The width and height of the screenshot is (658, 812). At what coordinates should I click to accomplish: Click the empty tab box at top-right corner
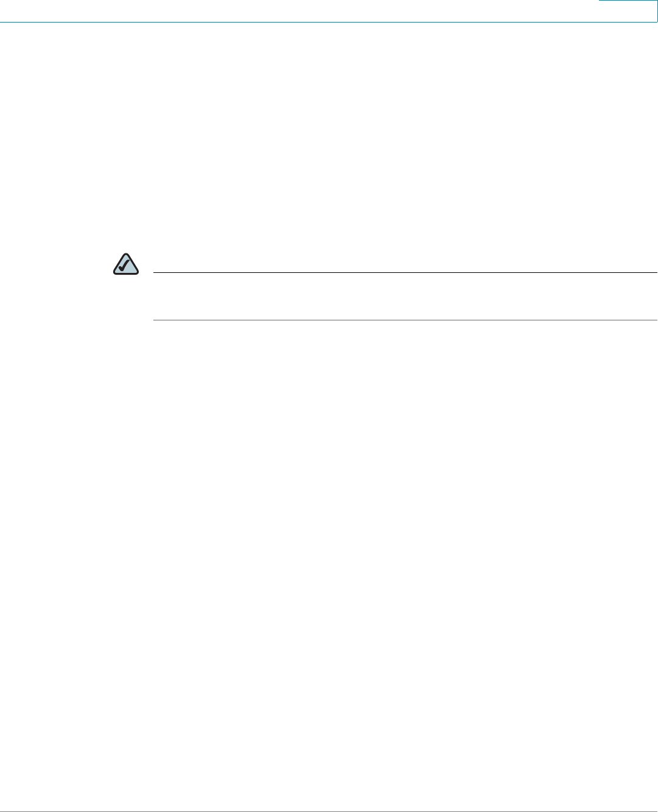point(628,11)
